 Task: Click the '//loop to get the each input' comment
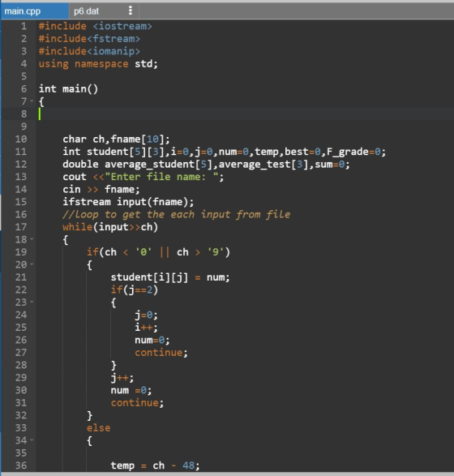(x=176, y=215)
